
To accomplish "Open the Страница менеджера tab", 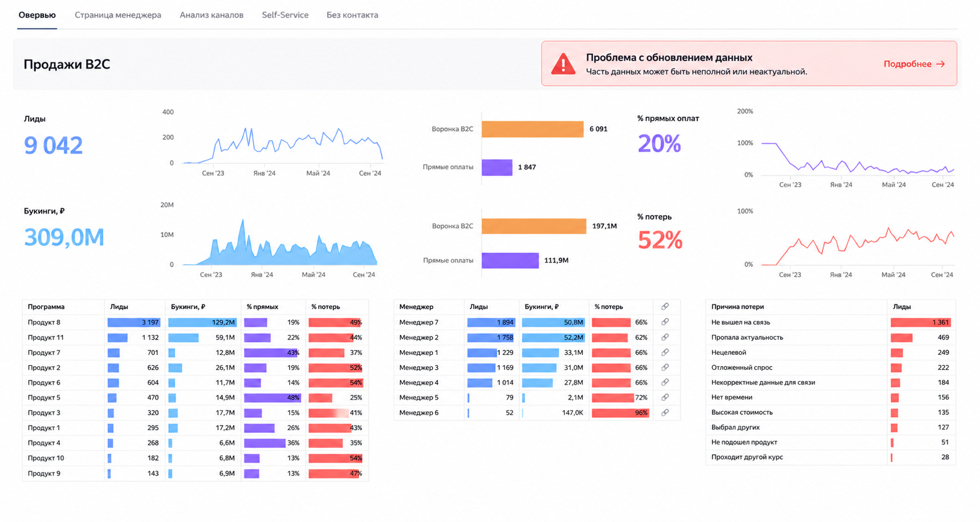I will [118, 15].
